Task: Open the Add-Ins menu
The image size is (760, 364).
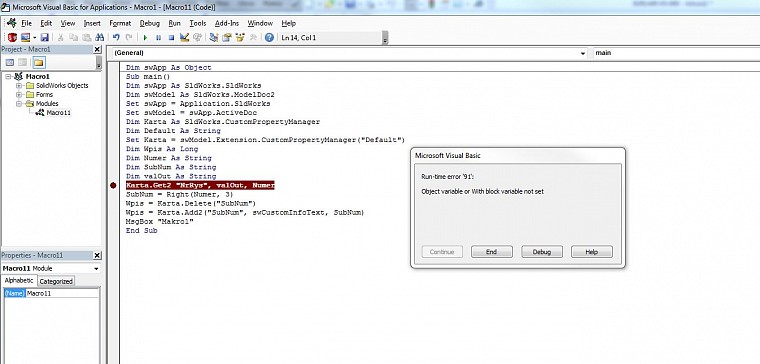Action: pos(227,23)
